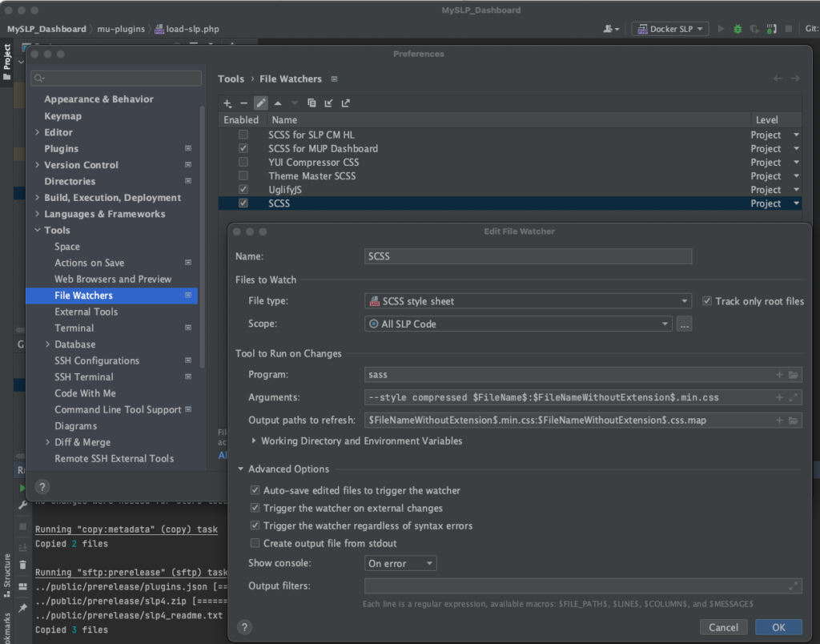Open the File type dropdown

[528, 301]
